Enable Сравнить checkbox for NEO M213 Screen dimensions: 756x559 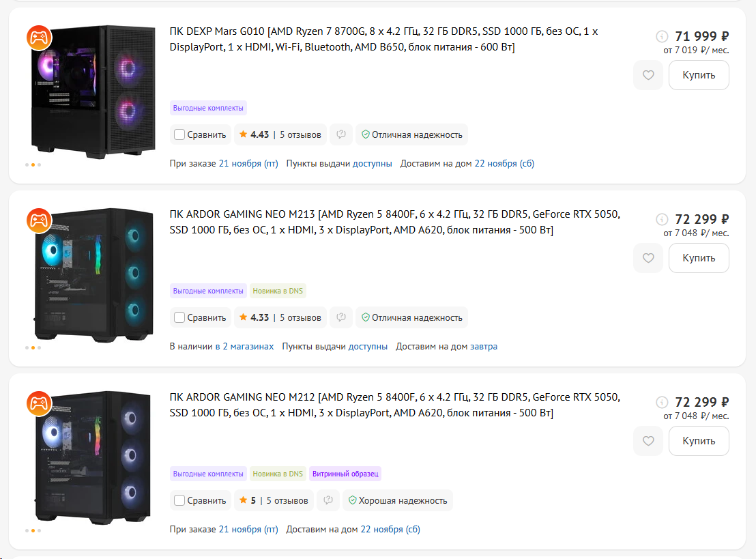179,317
